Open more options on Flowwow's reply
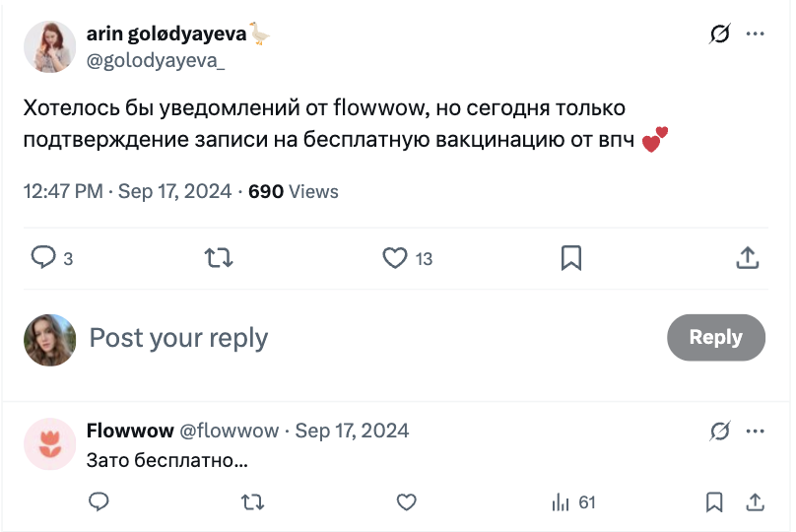The height and width of the screenshot is (532, 796). [x=756, y=431]
